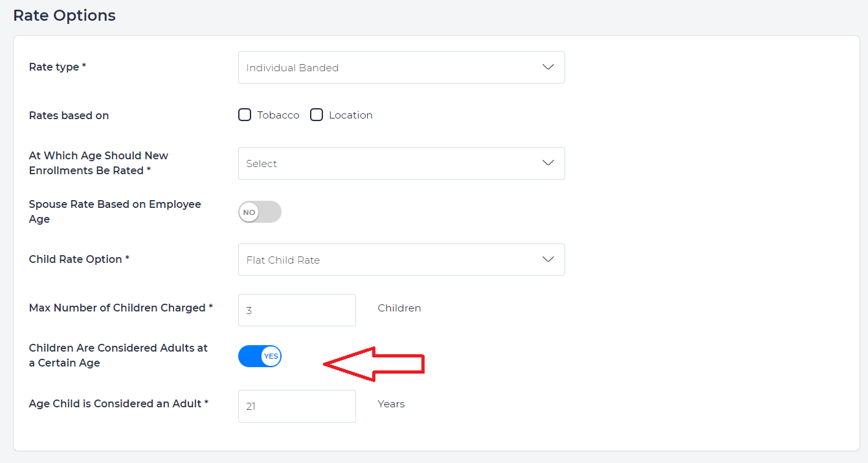The image size is (868, 463).
Task: Click the chevron arrow in Flat Child Rate field
Action: click(548, 260)
